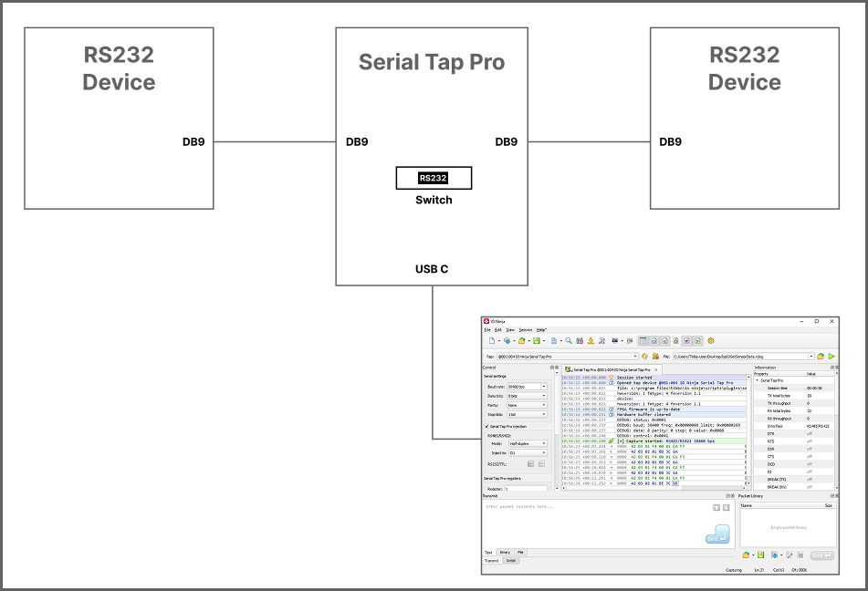Open the File menu in IO Ninja

pyautogui.click(x=487, y=330)
